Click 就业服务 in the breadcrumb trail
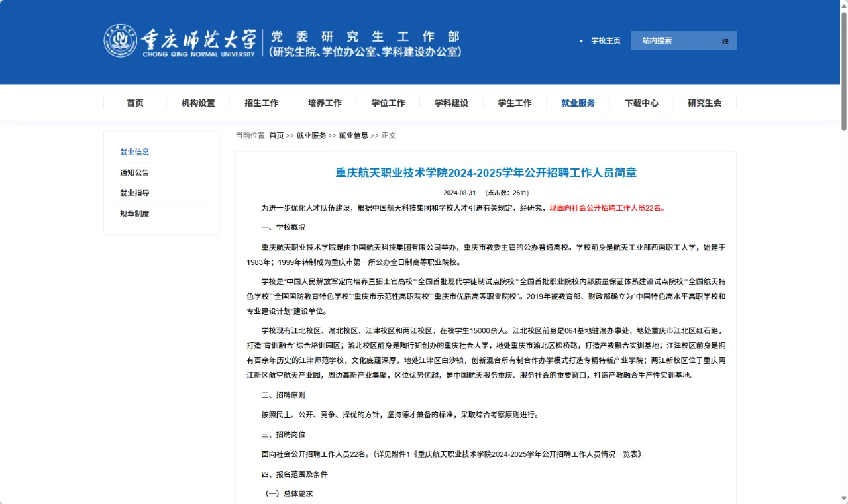This screenshot has width=848, height=504. 311,135
